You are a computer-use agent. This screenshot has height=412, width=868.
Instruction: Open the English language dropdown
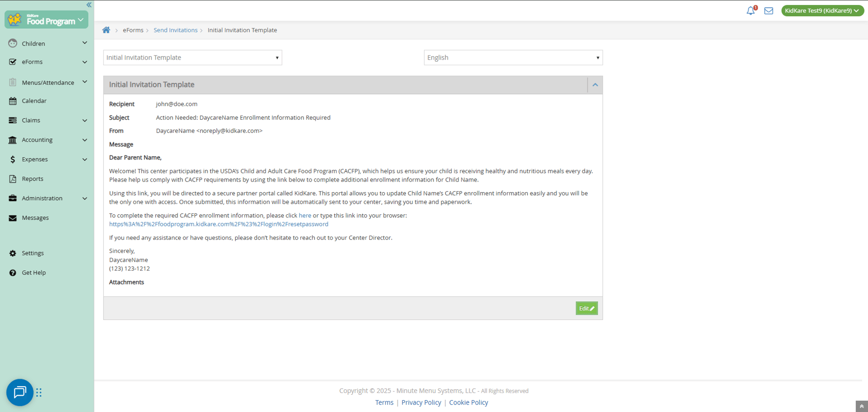coord(513,58)
